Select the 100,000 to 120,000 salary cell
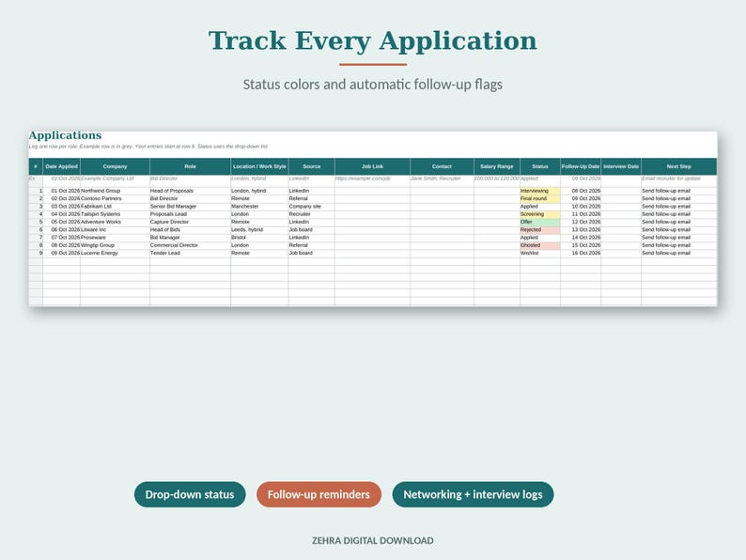Screen dimensions: 746x560 point(497,179)
